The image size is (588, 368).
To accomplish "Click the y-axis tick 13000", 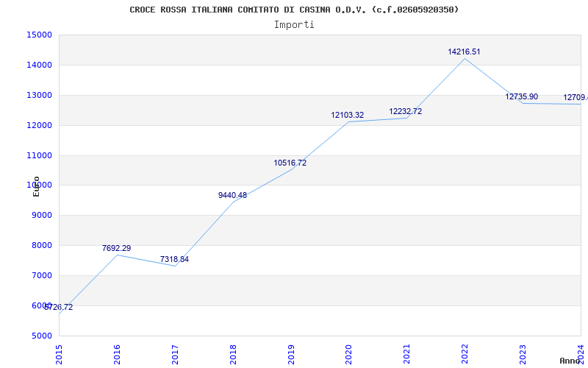I will pos(39,95).
